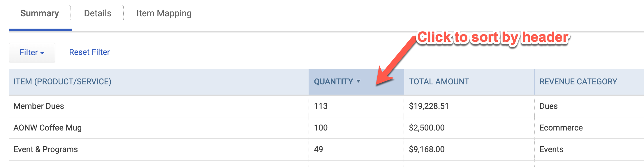
Task: Open the Summary tab
Action: click(40, 13)
